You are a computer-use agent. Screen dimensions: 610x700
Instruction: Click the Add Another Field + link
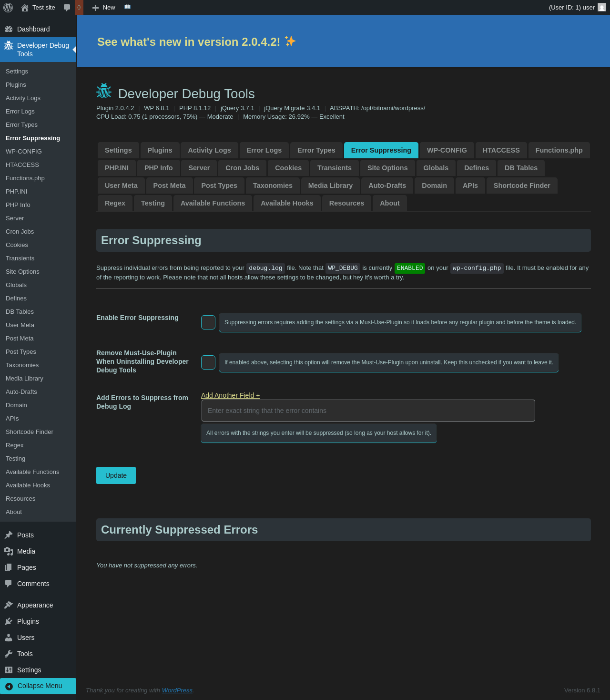click(x=230, y=395)
